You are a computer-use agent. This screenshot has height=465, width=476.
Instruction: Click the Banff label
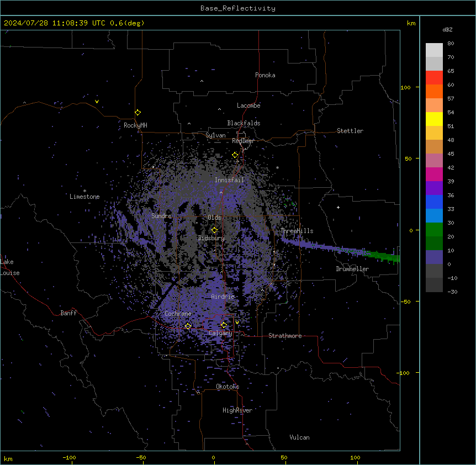68,313
